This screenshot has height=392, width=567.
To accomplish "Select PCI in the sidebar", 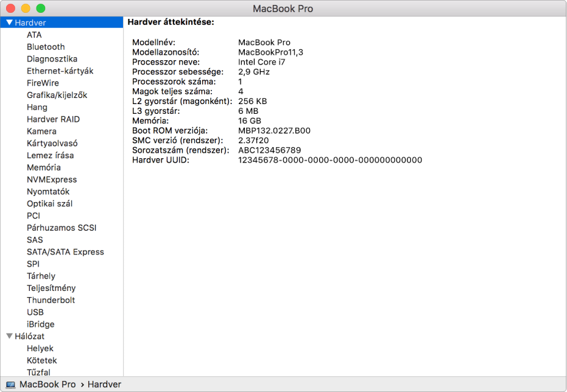I will pos(33,215).
